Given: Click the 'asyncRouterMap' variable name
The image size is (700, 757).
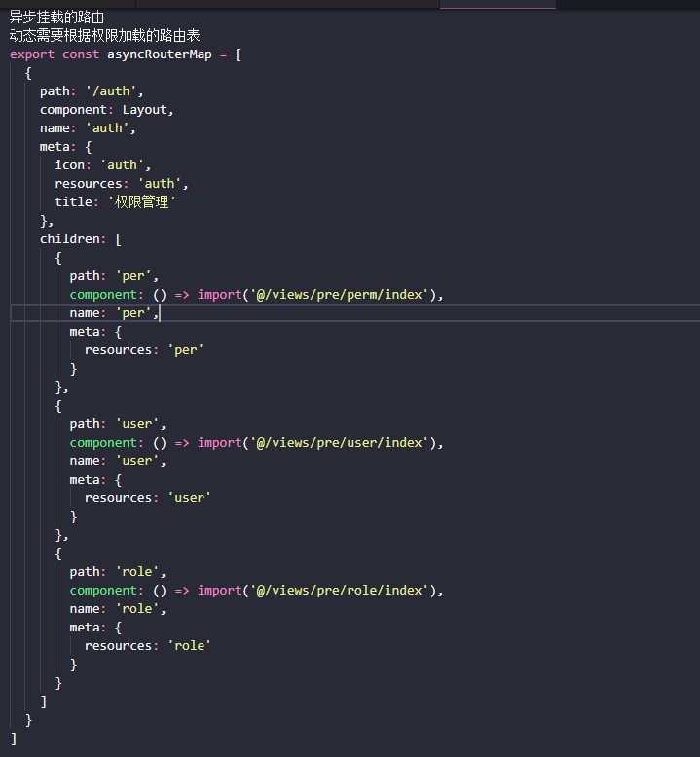Looking at the screenshot, I should pyautogui.click(x=160, y=54).
